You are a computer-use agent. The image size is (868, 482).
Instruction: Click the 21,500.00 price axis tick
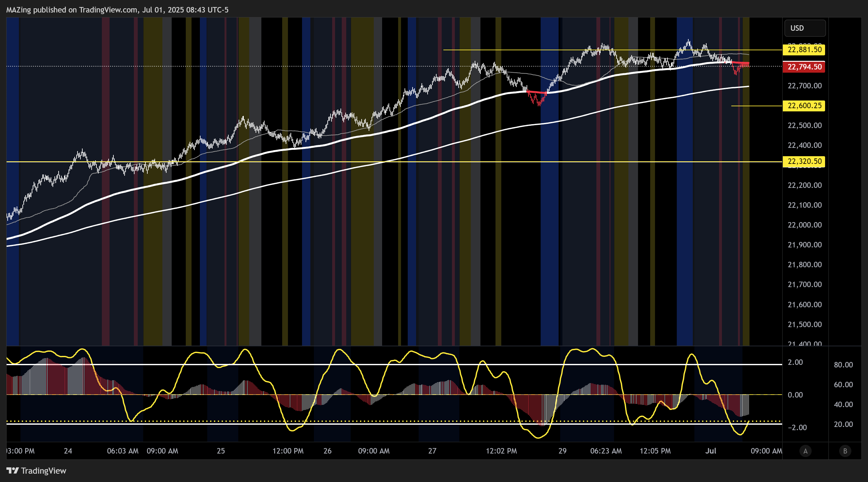pos(805,325)
